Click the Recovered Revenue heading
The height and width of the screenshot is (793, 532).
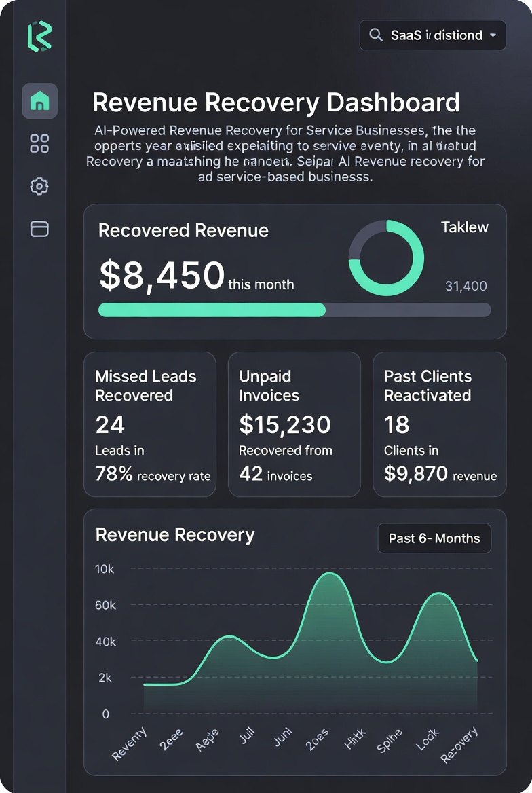(183, 231)
